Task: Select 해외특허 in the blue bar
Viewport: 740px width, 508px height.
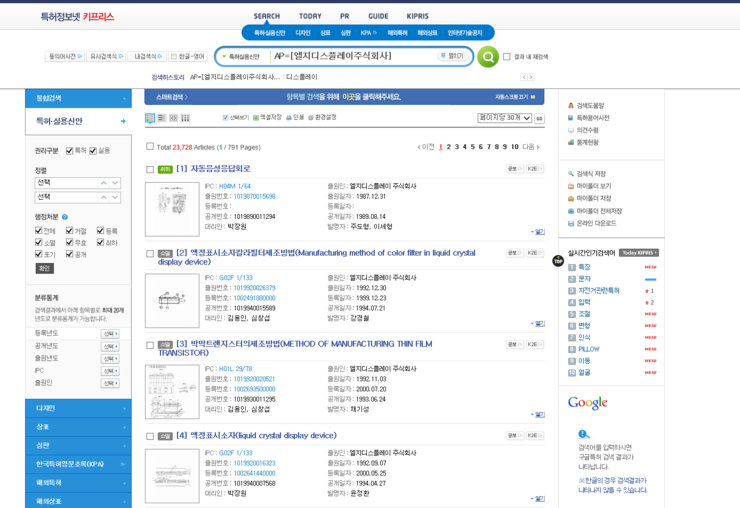Action: tap(397, 33)
